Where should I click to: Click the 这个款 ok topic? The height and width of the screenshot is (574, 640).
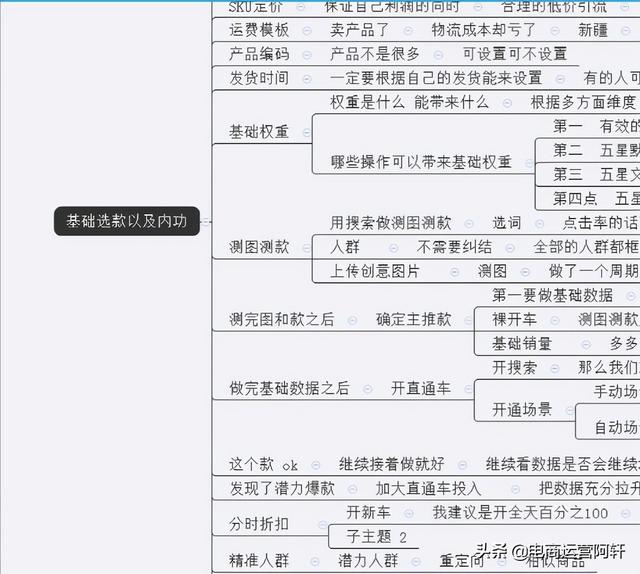(x=263, y=464)
